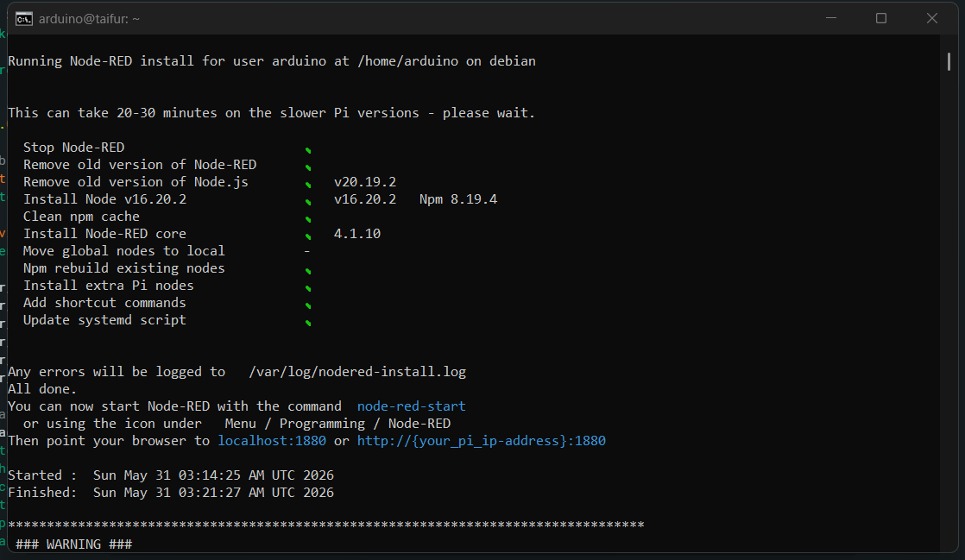Click the 'This can take 20-30 minutes' line
Image resolution: width=965 pixels, height=560 pixels.
coord(271,113)
